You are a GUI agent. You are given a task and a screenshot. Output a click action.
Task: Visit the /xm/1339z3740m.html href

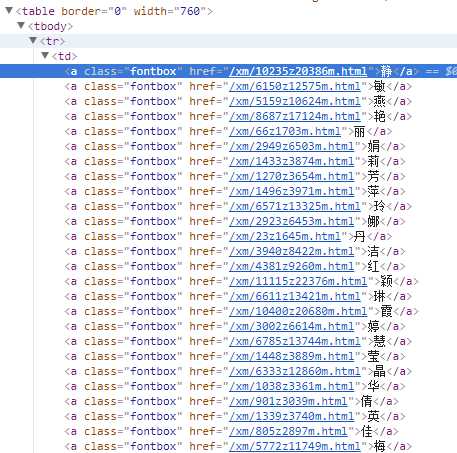[x=291, y=416]
